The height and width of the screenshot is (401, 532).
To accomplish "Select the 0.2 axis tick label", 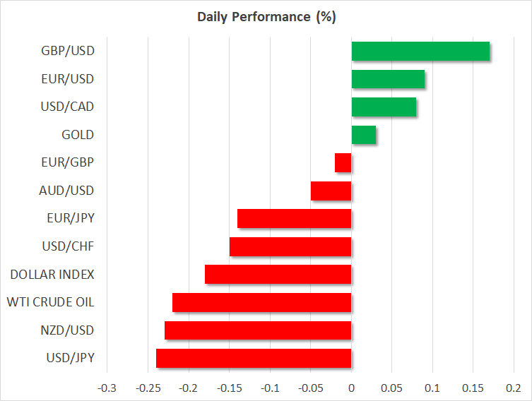I will [514, 388].
